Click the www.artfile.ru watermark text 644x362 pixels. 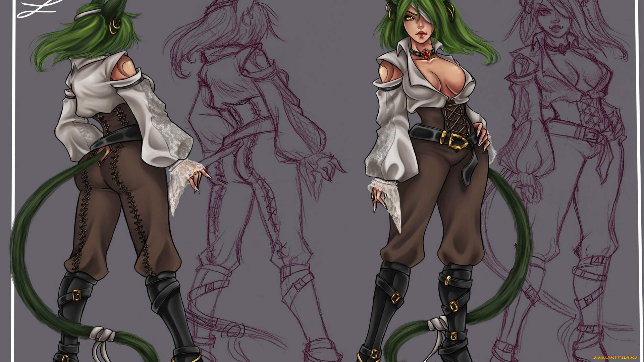coord(615,357)
